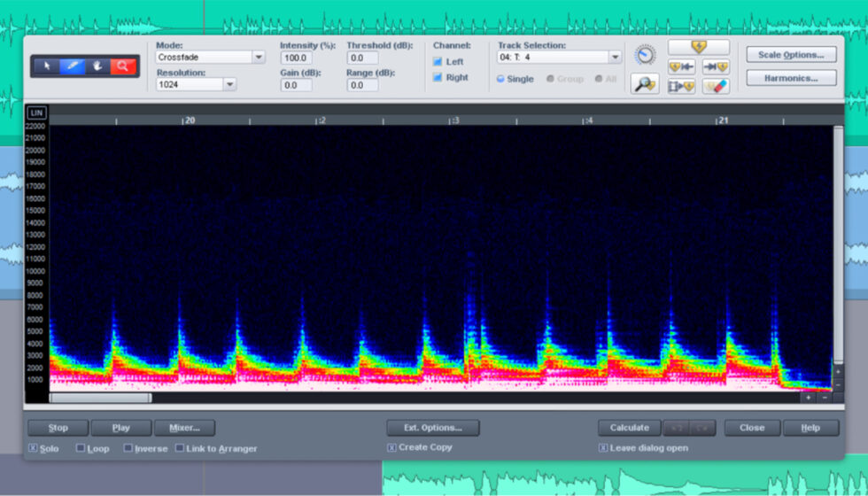The image size is (868, 496).
Task: Click the undo arrow button
Action: (x=677, y=428)
